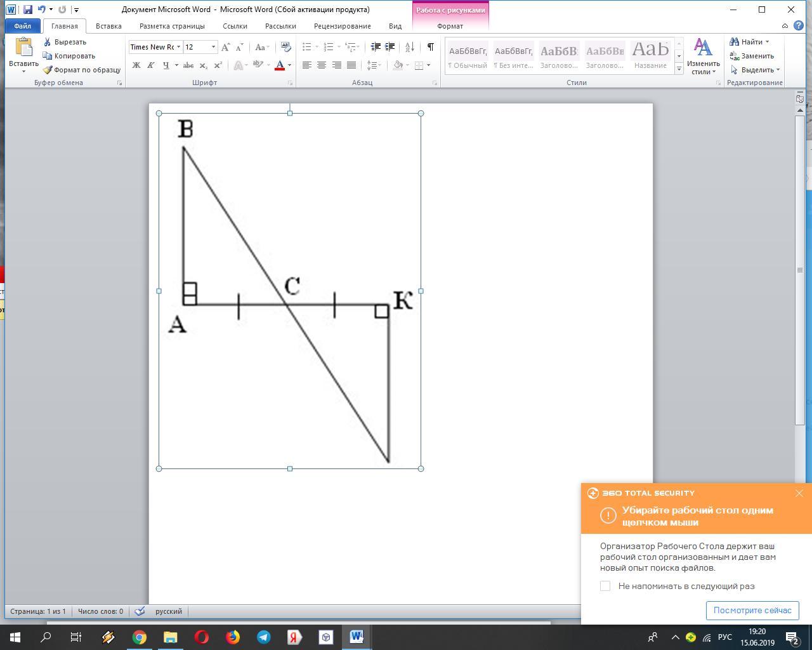Click the русский language status indicator

(x=168, y=611)
